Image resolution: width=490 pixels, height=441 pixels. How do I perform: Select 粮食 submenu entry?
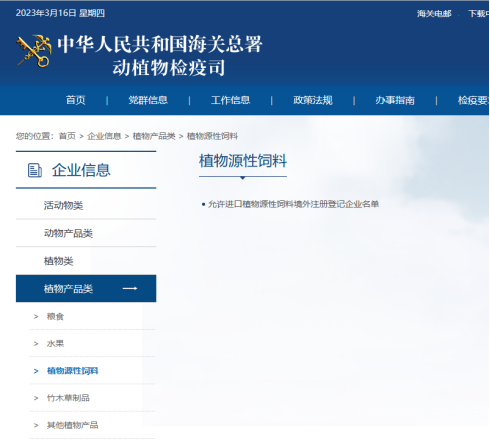55,316
